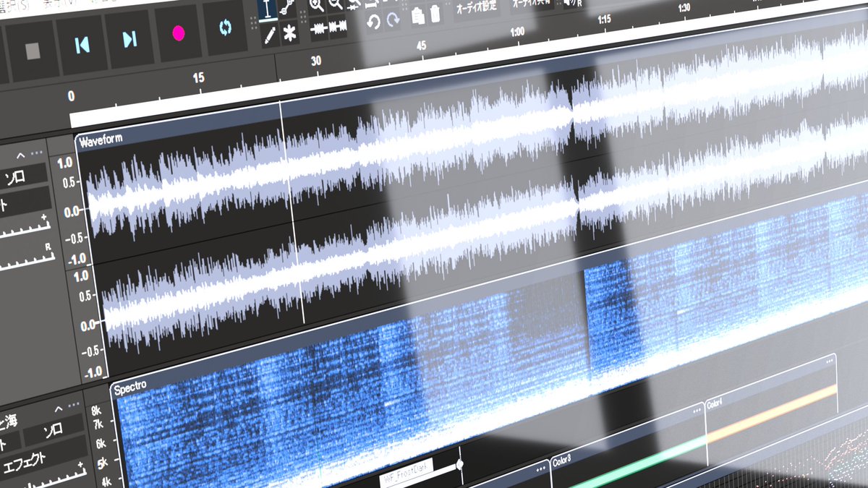
Task: Select the Envelope tool
Action: point(287,9)
